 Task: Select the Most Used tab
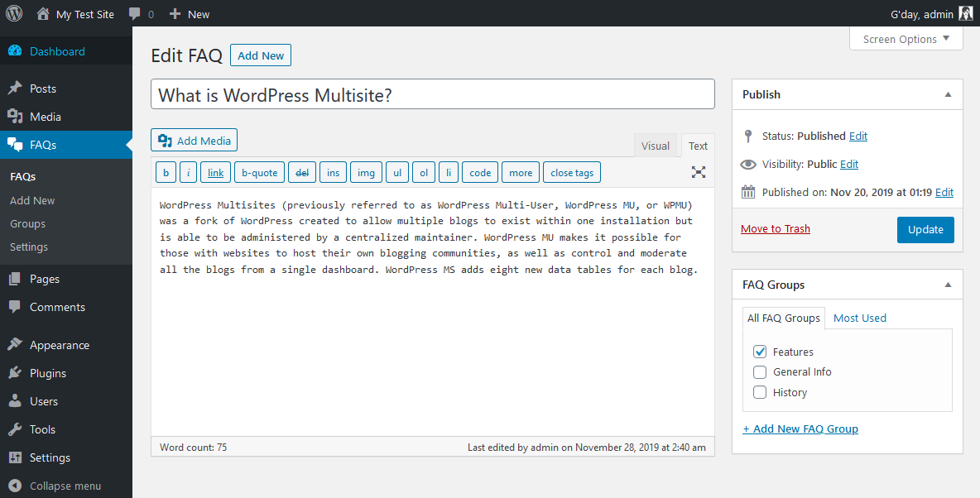point(860,318)
